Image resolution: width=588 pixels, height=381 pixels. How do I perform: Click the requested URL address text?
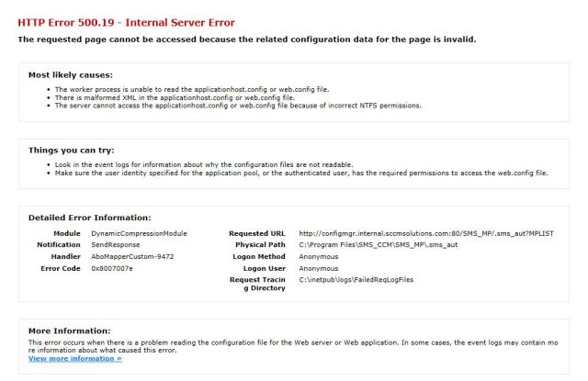pos(426,233)
